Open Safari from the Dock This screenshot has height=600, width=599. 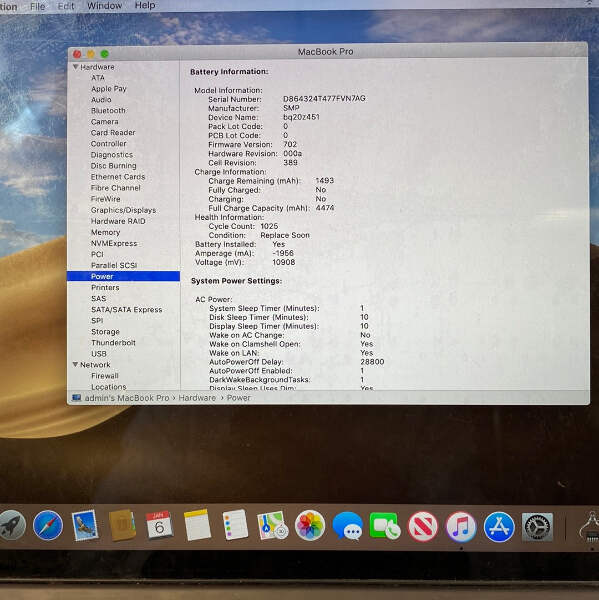point(48,525)
